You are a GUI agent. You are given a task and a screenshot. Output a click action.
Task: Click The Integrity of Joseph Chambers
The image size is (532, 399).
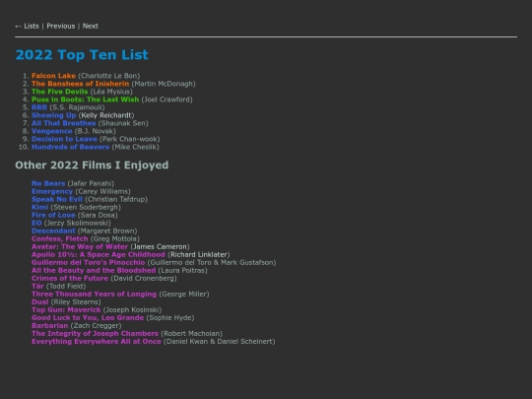(95, 334)
